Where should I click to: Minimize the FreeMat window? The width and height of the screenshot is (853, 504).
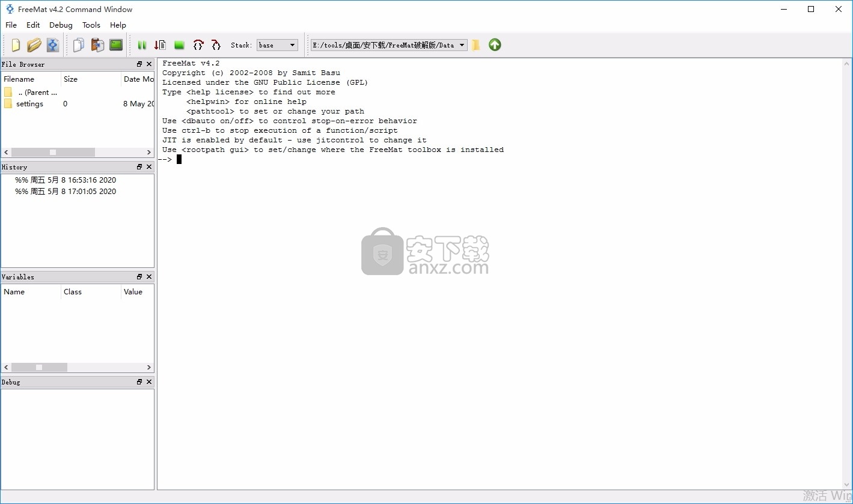pyautogui.click(x=784, y=9)
